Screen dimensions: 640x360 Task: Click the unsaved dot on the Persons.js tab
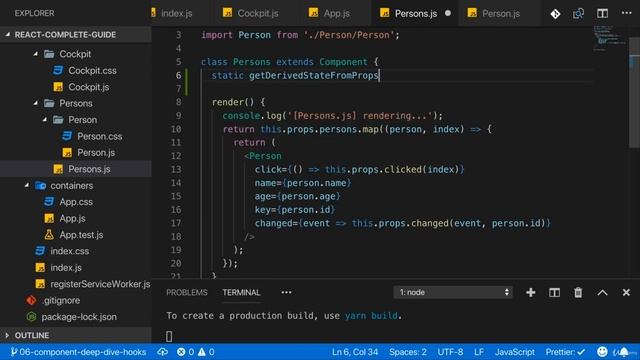pos(448,13)
